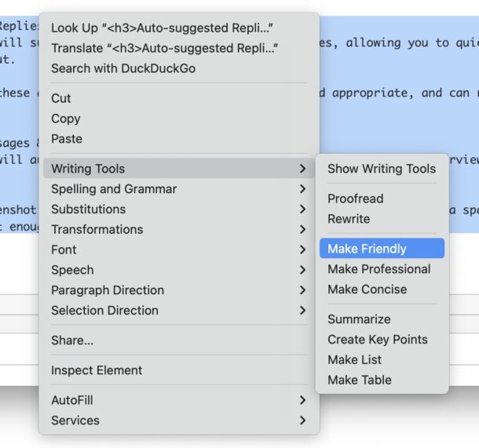Run Proofread on selected text

[355, 199]
